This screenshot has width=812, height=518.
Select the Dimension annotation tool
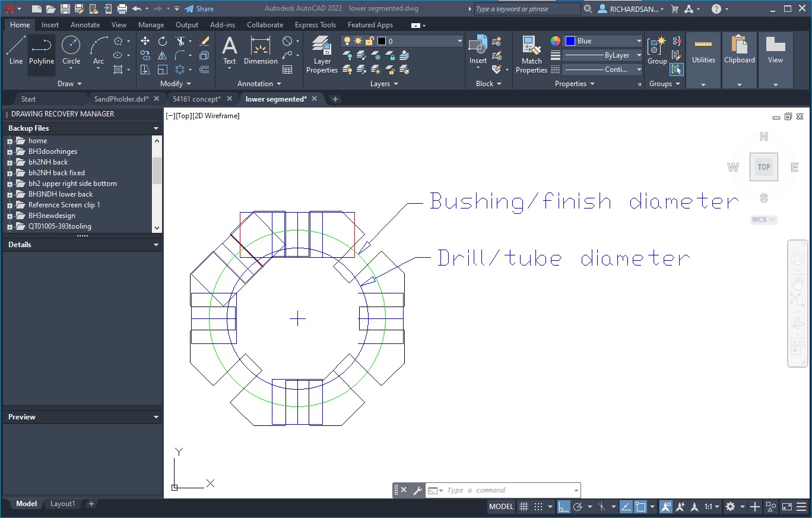tap(261, 50)
